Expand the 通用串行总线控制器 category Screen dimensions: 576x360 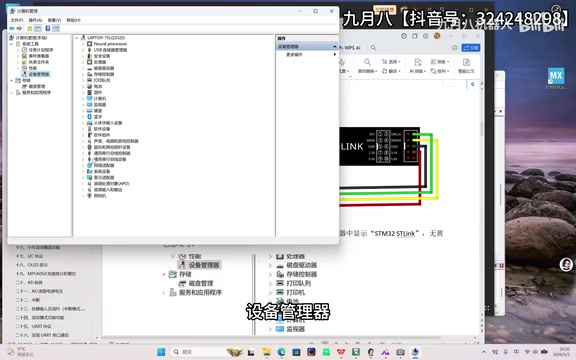pos(83,153)
